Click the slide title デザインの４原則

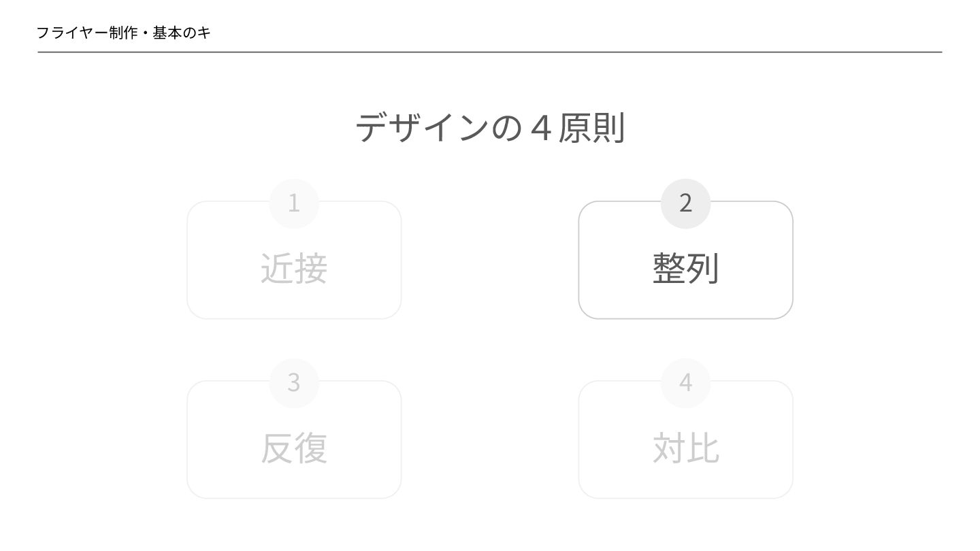click(x=490, y=127)
